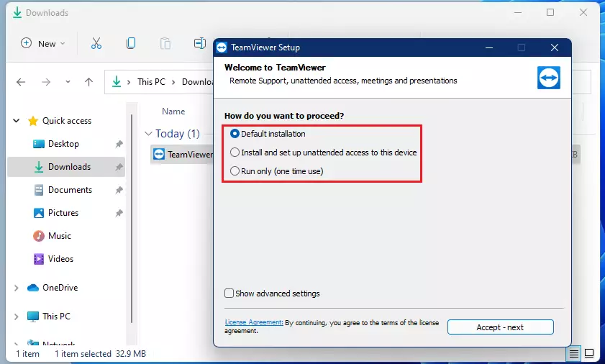The width and height of the screenshot is (605, 364).
Task: Click the Name column header
Action: pos(173,112)
